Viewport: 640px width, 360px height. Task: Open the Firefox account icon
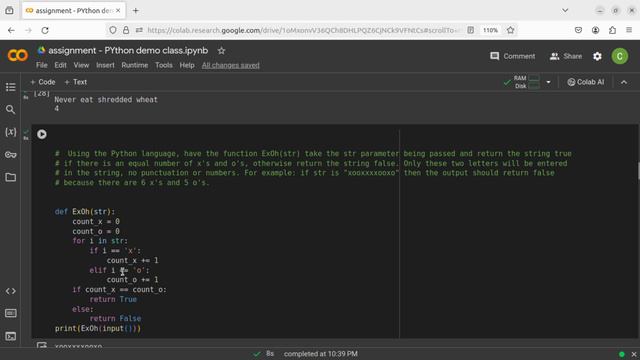pyautogui.click(x=596, y=30)
